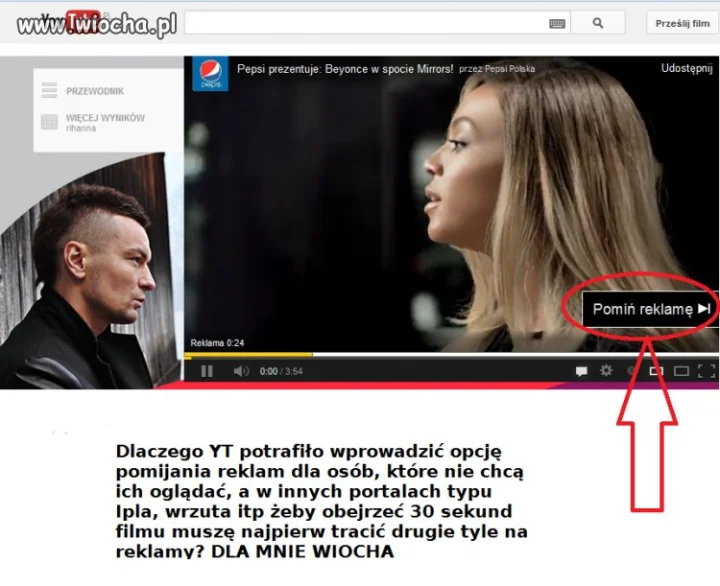Skip ad with Pomiń reklamę button
Viewport: 720px width, 586px height.
pos(650,309)
